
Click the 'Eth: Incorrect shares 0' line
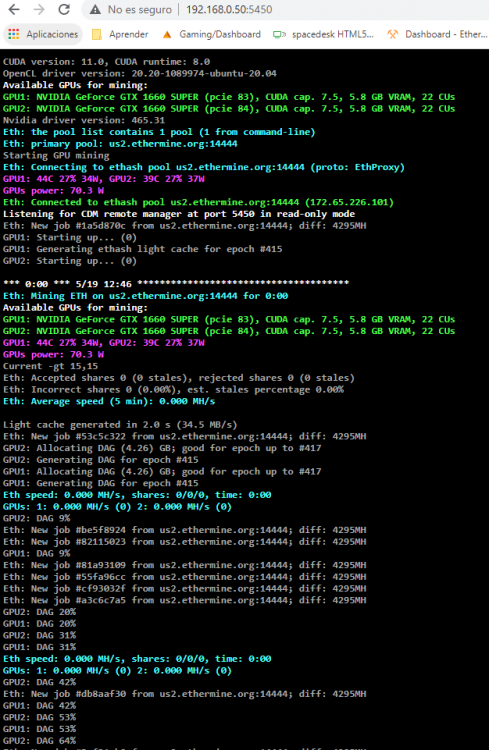pyautogui.click(x=173, y=390)
